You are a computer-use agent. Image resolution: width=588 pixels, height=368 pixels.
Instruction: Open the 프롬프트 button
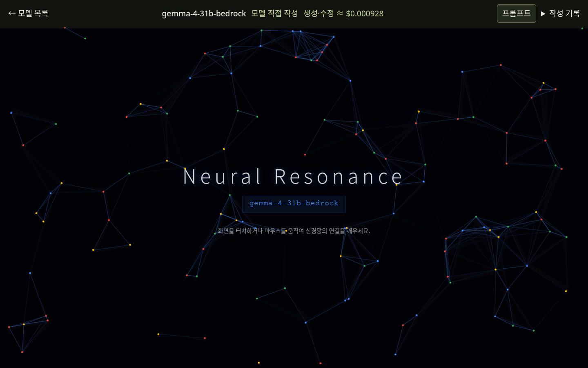pyautogui.click(x=516, y=13)
